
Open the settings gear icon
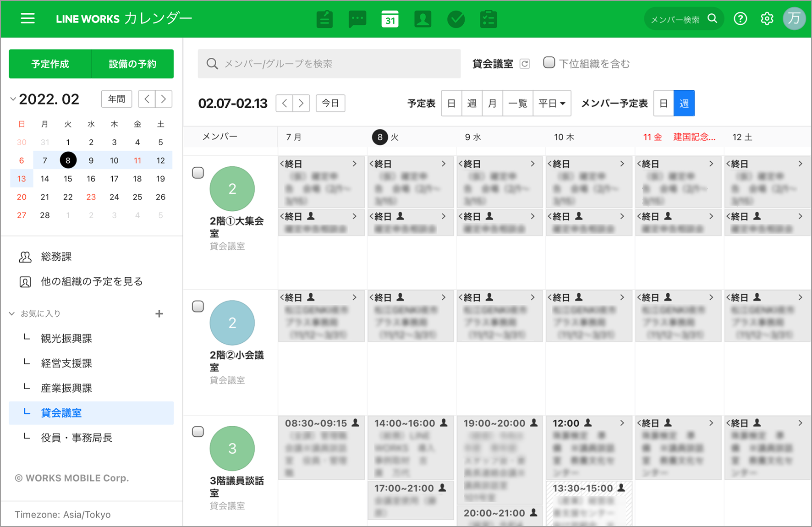coord(767,19)
